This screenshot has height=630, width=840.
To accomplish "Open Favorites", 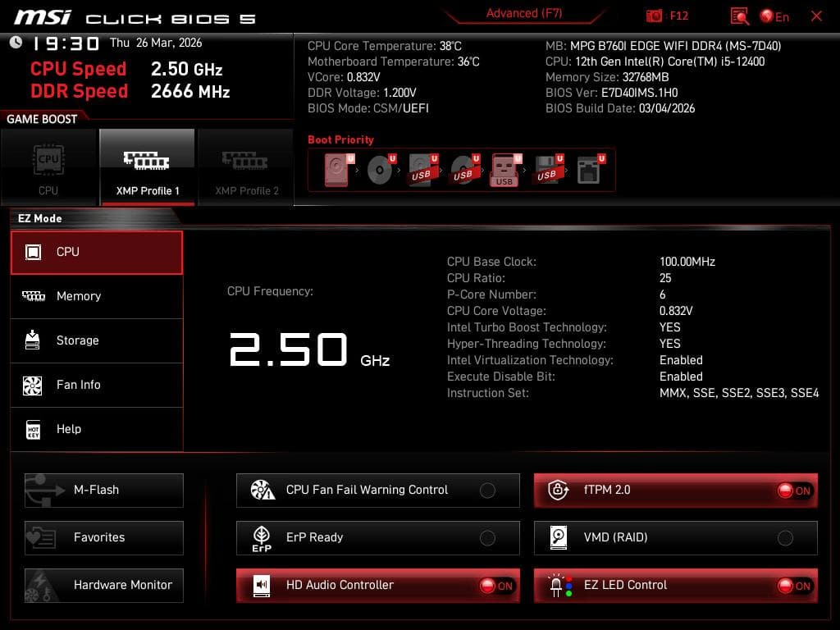I will click(104, 538).
